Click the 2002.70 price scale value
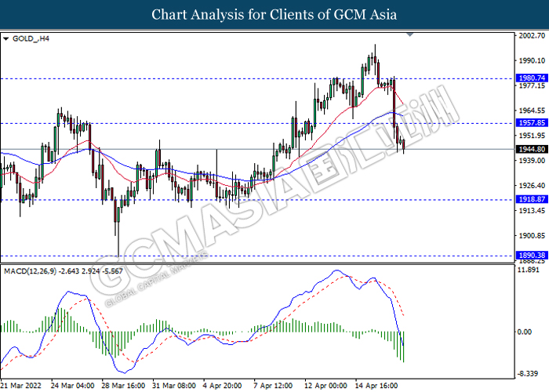 (x=532, y=36)
